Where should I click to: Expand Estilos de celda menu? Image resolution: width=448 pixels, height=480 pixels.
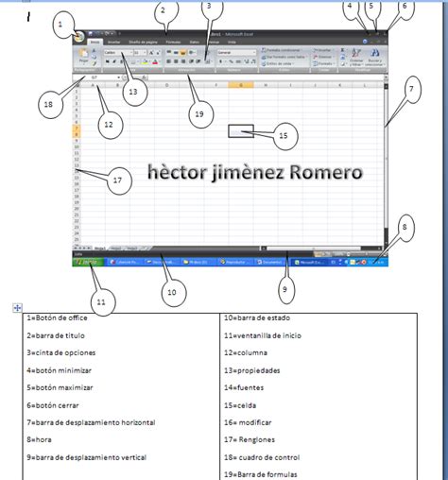(x=278, y=64)
